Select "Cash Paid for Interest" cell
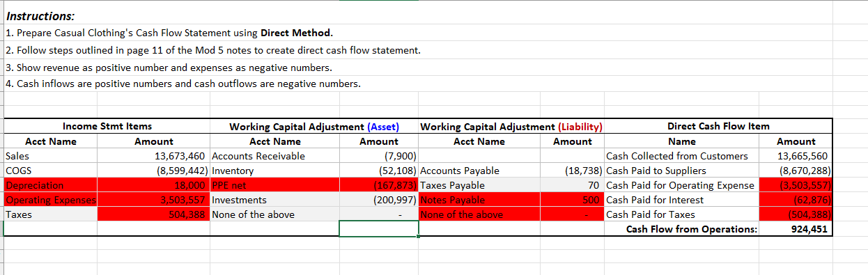 [681, 200]
